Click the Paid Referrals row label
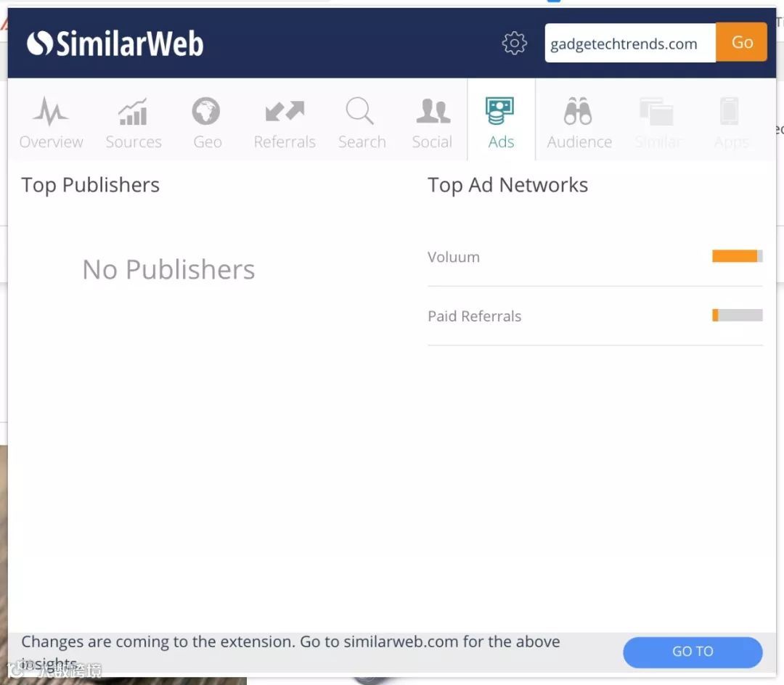The height and width of the screenshot is (685, 784). coord(474,316)
